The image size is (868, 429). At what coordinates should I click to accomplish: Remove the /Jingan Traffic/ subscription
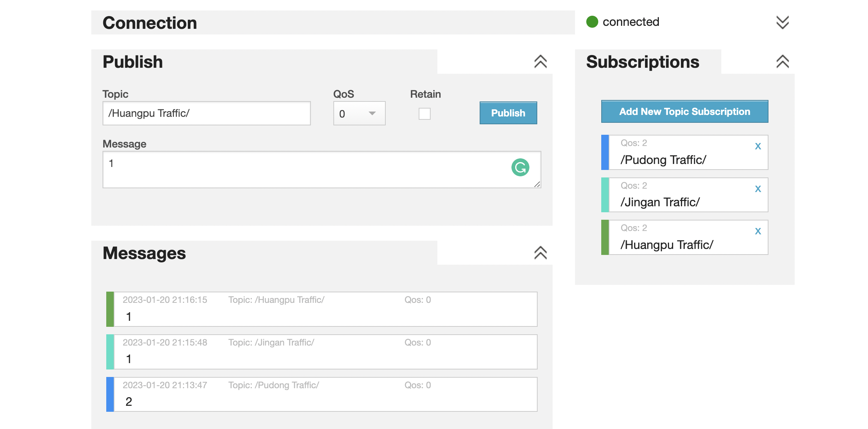point(758,189)
